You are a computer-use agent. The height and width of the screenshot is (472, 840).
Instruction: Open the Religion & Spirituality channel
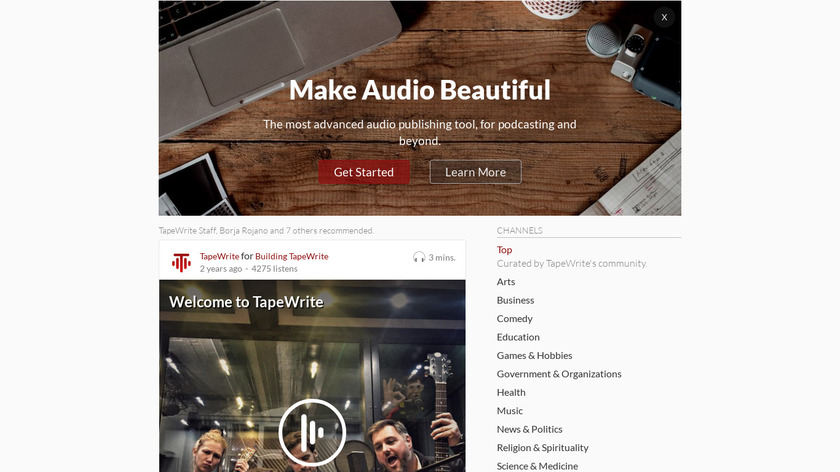[542, 447]
